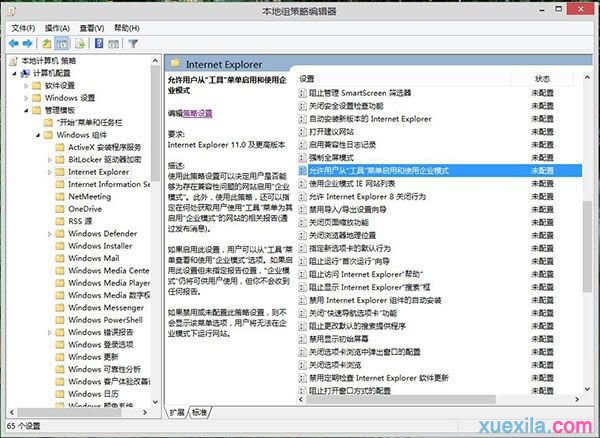Screen dimensions: 600x438
Task: Select Windows Installer tree folder
Action: [x=100, y=246]
